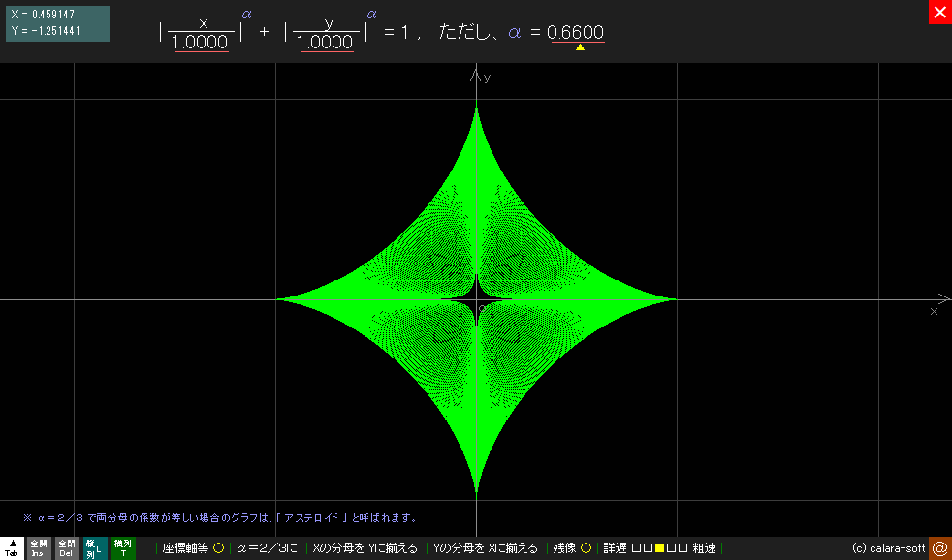The height and width of the screenshot is (560, 952).
Task: Click Yの分母を Xに揃える
Action: (x=485, y=548)
